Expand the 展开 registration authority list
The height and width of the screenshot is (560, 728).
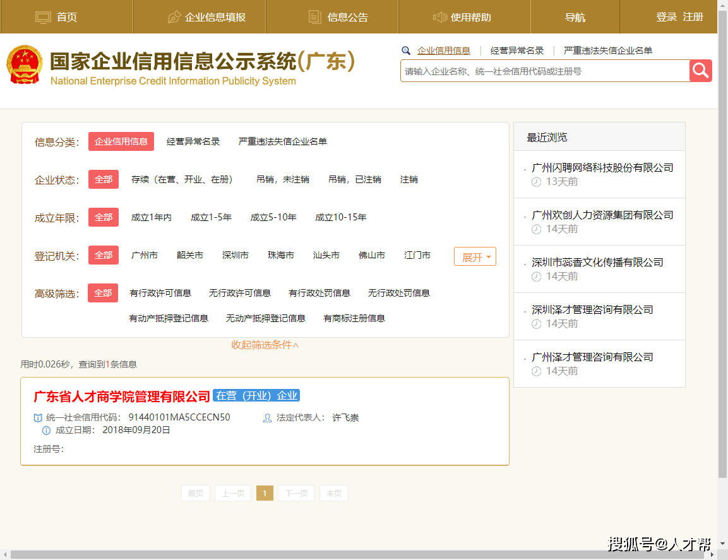475,257
